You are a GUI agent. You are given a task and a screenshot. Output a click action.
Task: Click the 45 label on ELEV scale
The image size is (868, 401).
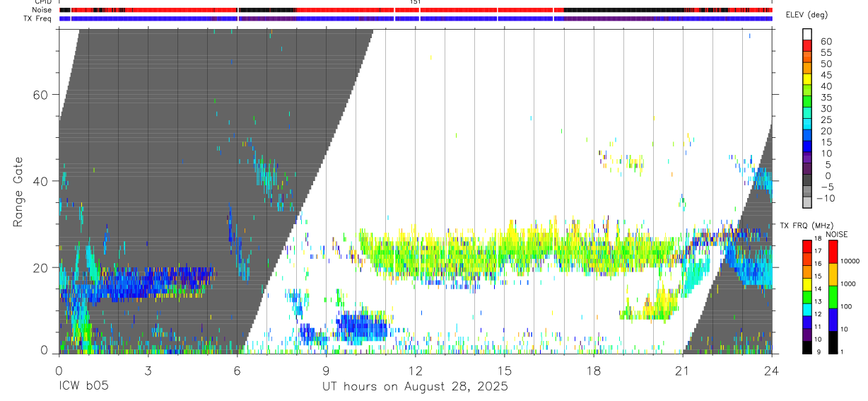(x=826, y=75)
